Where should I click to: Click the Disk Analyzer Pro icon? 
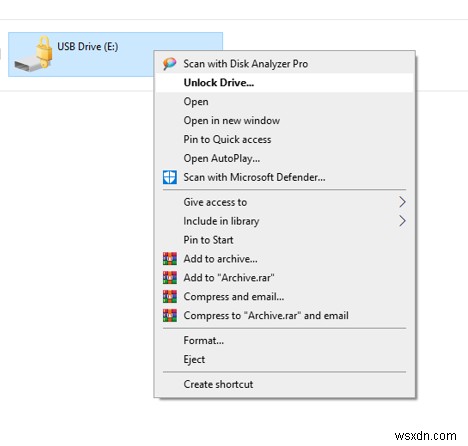pyautogui.click(x=169, y=63)
